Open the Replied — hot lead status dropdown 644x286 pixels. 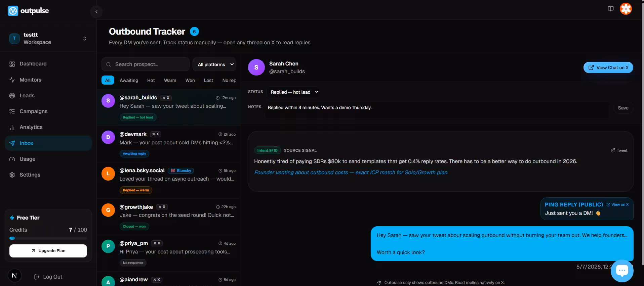pyautogui.click(x=293, y=92)
